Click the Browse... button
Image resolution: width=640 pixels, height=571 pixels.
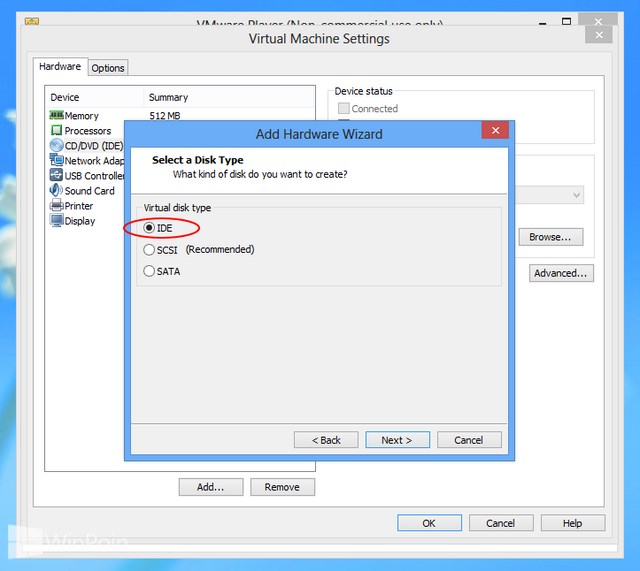click(x=551, y=237)
